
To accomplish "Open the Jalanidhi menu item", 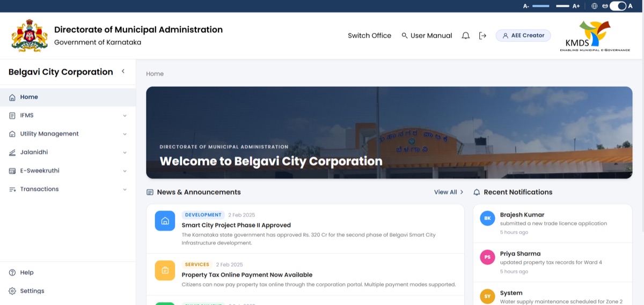I will [68, 152].
